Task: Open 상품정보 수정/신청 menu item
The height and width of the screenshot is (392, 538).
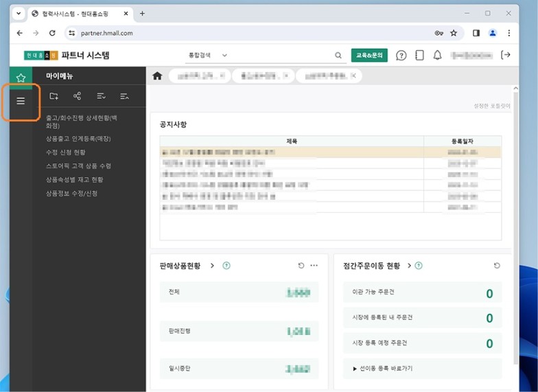Action: point(71,194)
